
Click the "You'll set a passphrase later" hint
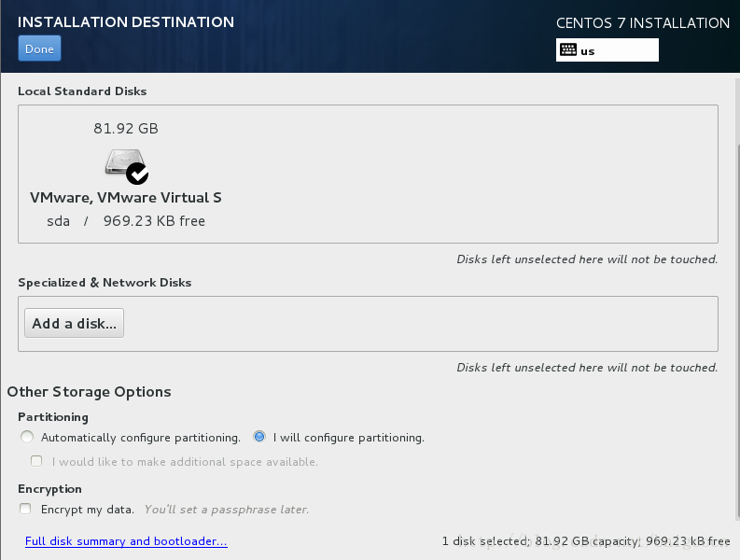click(227, 510)
